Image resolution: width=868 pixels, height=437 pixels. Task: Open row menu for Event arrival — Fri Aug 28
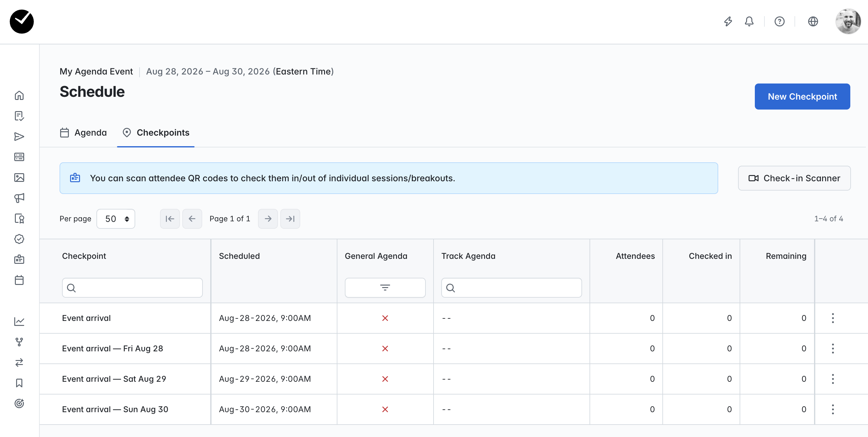832,348
